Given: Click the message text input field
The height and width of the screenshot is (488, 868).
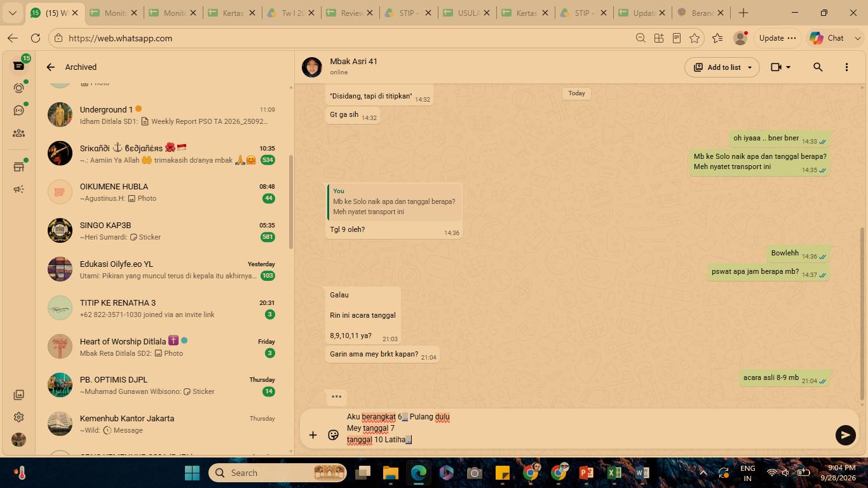Looking at the screenshot, I should [x=585, y=428].
